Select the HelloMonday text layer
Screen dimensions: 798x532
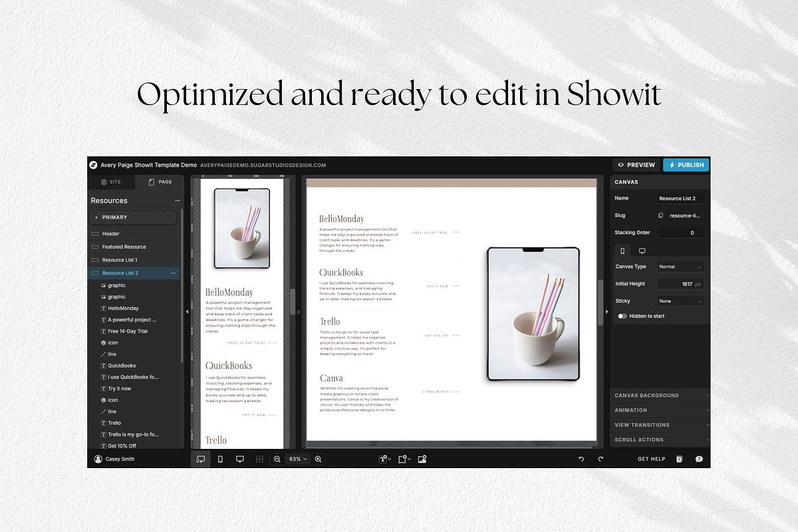123,309
